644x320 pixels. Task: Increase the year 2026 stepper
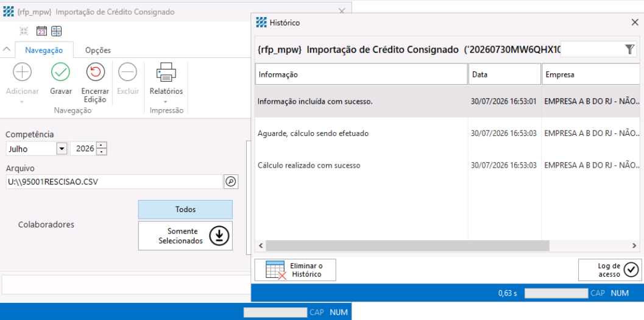tap(102, 146)
